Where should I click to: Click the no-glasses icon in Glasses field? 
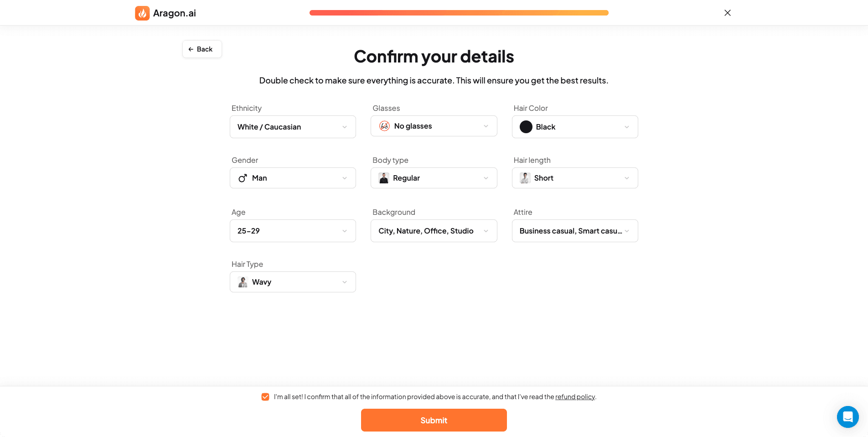tap(384, 126)
